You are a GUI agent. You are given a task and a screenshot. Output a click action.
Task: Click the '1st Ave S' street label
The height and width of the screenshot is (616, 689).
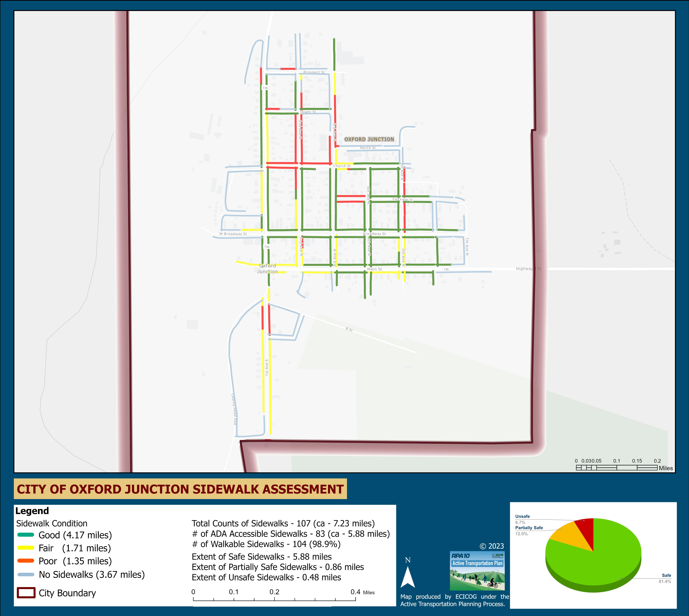tap(267, 368)
